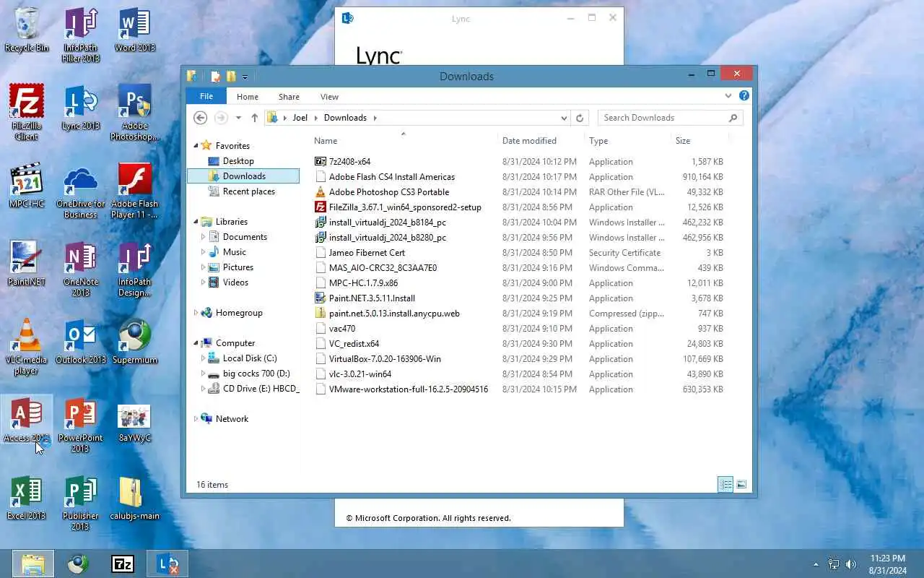924x578 pixels.
Task: Go back with the Back arrow
Action: point(201,118)
